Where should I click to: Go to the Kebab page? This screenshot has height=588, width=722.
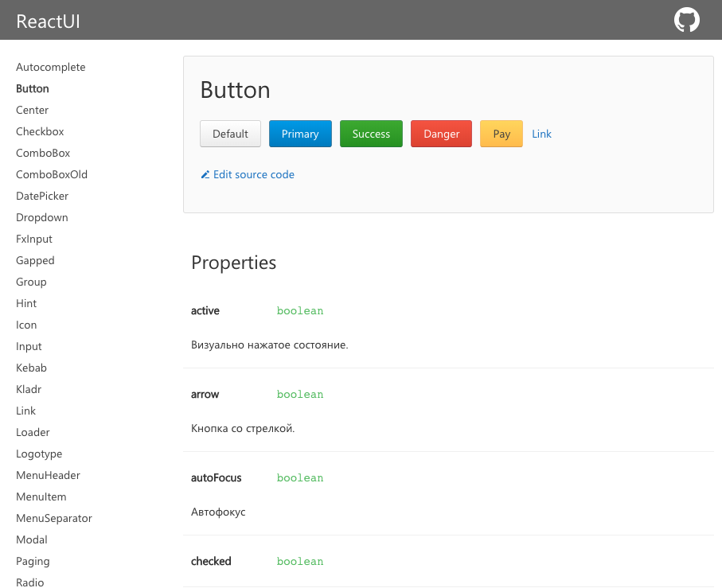31,368
